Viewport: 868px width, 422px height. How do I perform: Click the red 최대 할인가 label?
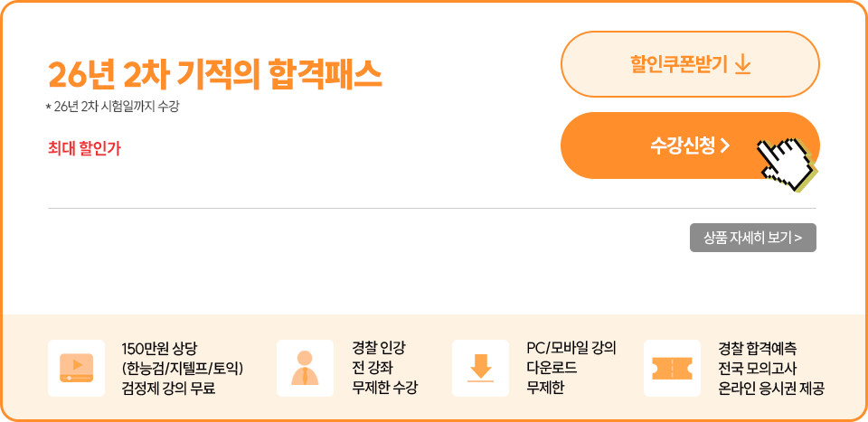pos(84,148)
